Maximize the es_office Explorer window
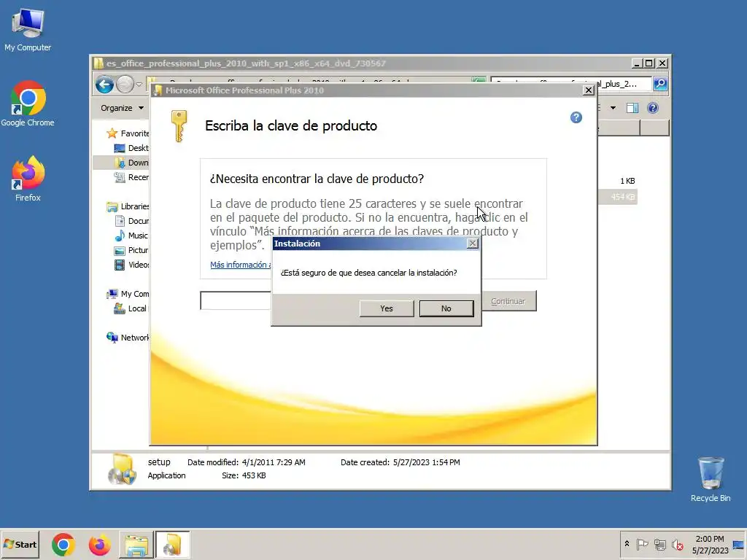This screenshot has width=747, height=560. (649, 63)
